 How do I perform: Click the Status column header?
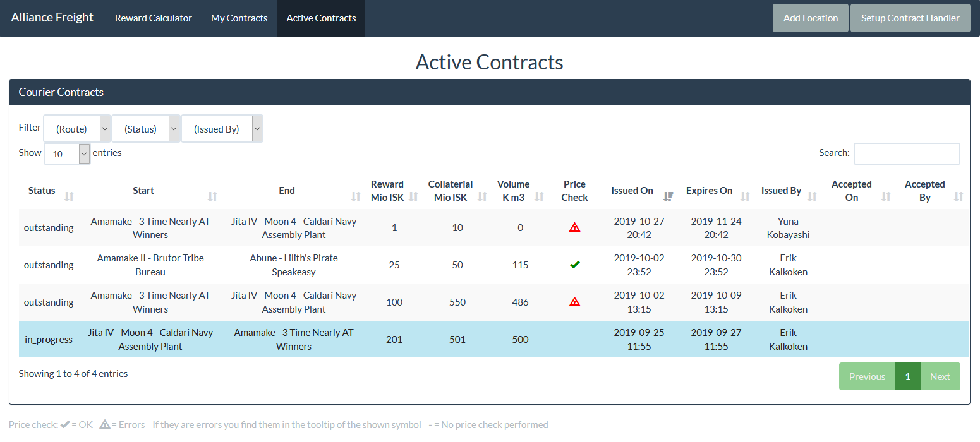pos(42,191)
